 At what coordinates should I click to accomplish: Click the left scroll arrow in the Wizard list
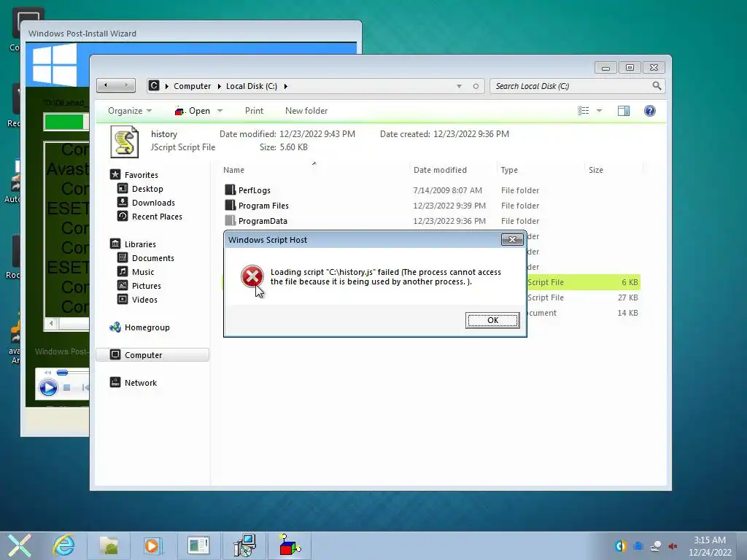(51, 323)
